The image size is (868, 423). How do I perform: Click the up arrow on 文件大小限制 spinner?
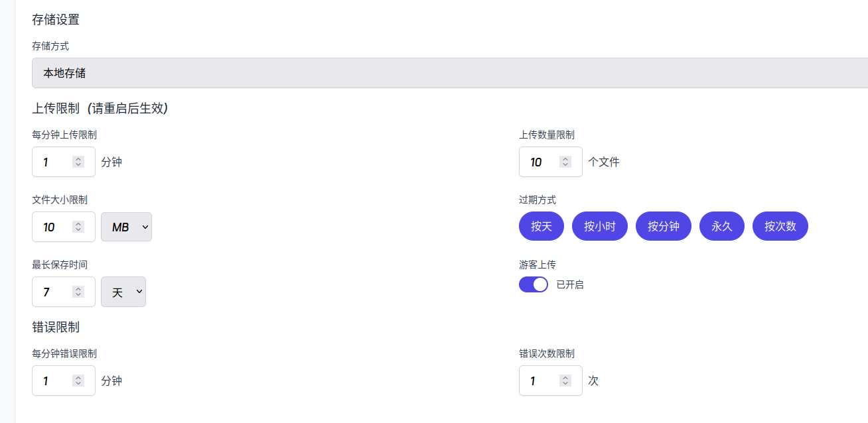(78, 224)
